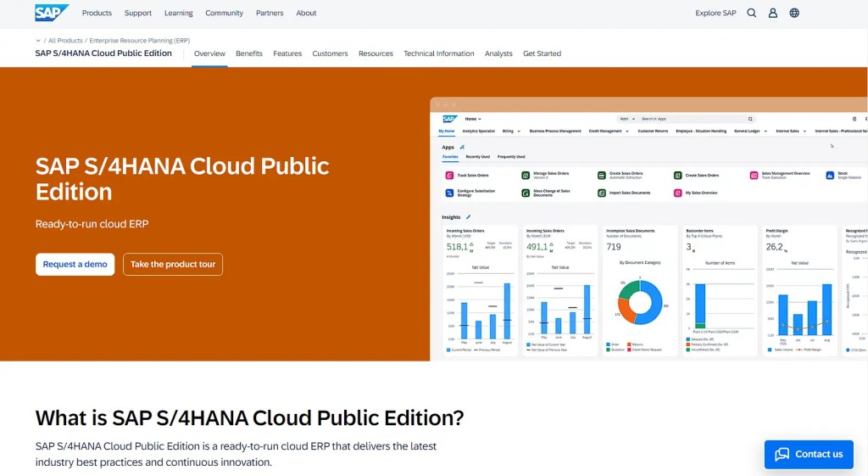This screenshot has width=868, height=476.
Task: Click the SAP S/4HANA Cloud Public Edition subnav title
Action: [103, 53]
